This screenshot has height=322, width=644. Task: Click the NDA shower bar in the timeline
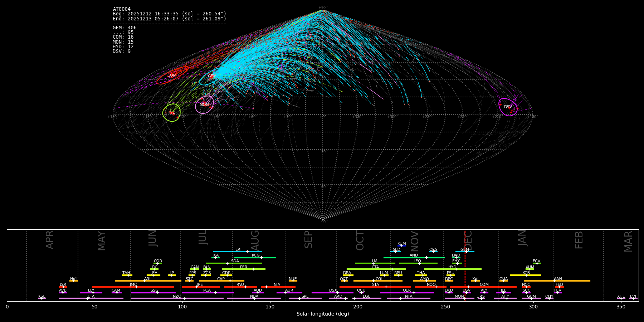(254, 298)
